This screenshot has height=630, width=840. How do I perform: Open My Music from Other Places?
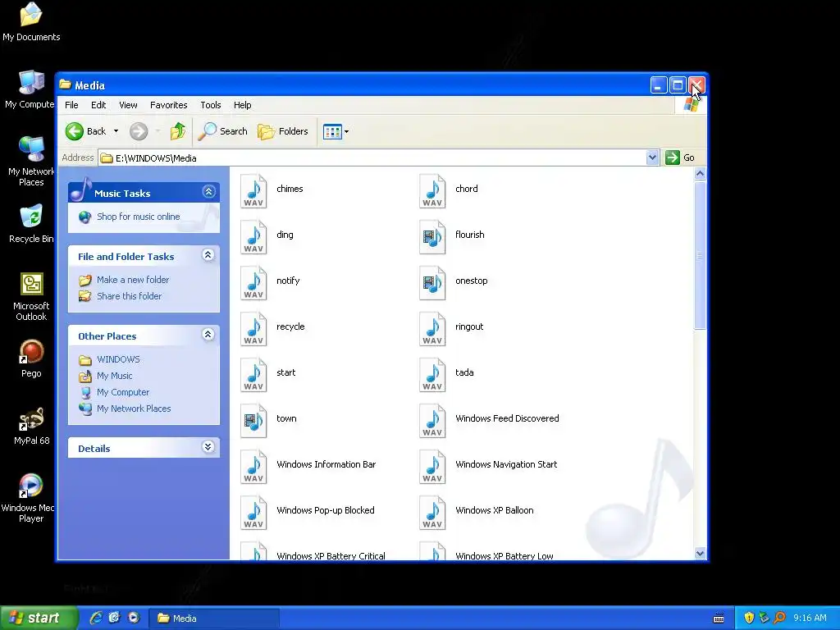coord(114,376)
